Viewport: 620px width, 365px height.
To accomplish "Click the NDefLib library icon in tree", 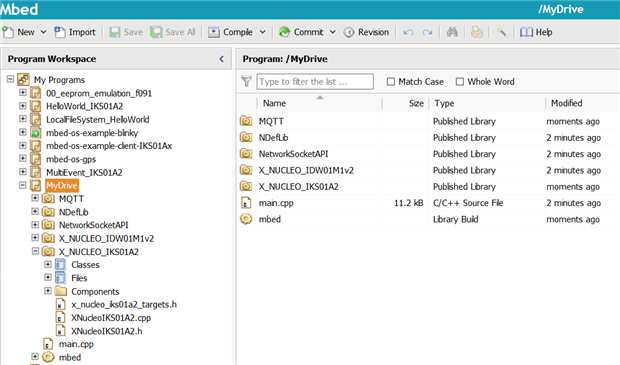I will click(x=48, y=212).
